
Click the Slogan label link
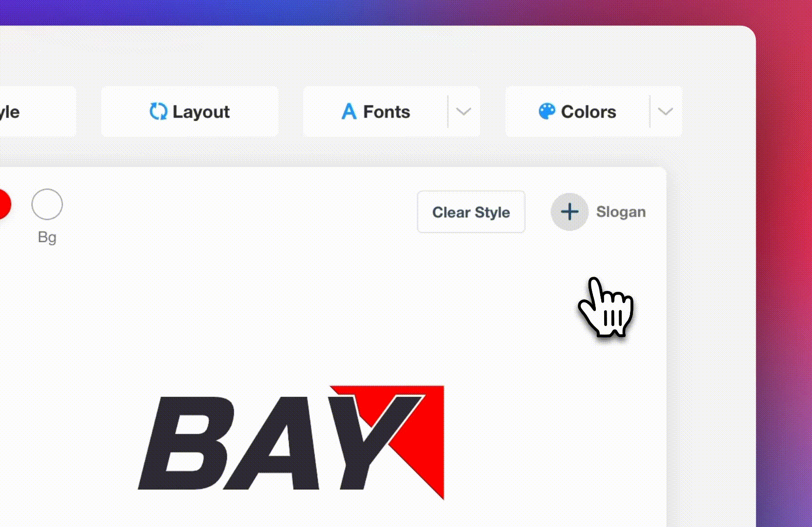click(x=621, y=212)
